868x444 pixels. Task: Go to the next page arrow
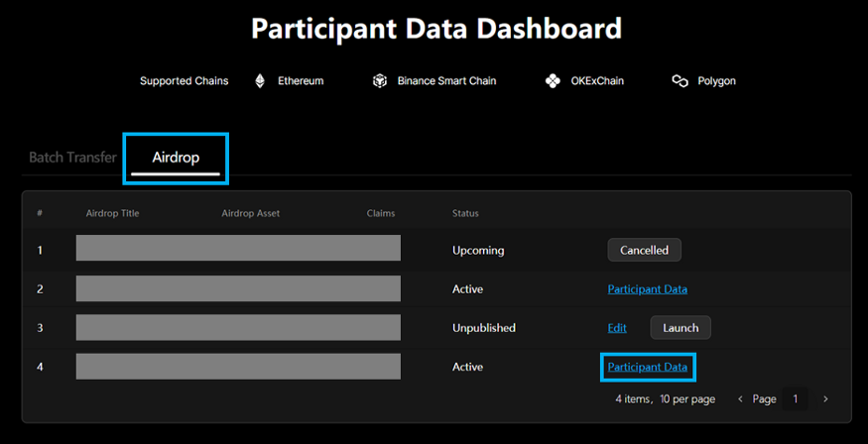(825, 399)
